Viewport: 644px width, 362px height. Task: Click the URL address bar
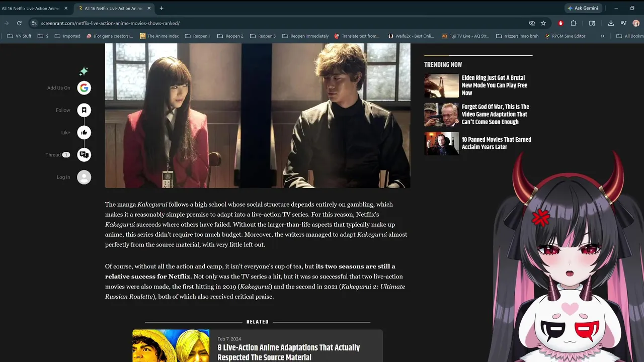[282, 23]
